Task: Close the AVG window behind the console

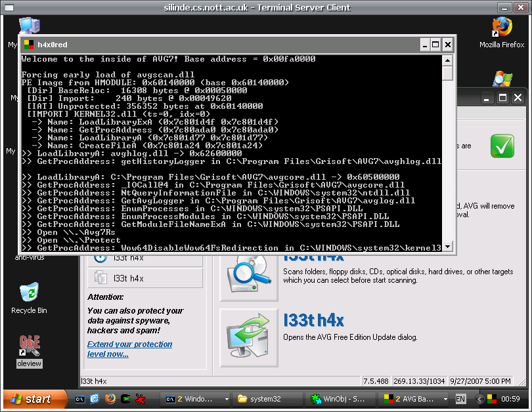Action: point(518,98)
